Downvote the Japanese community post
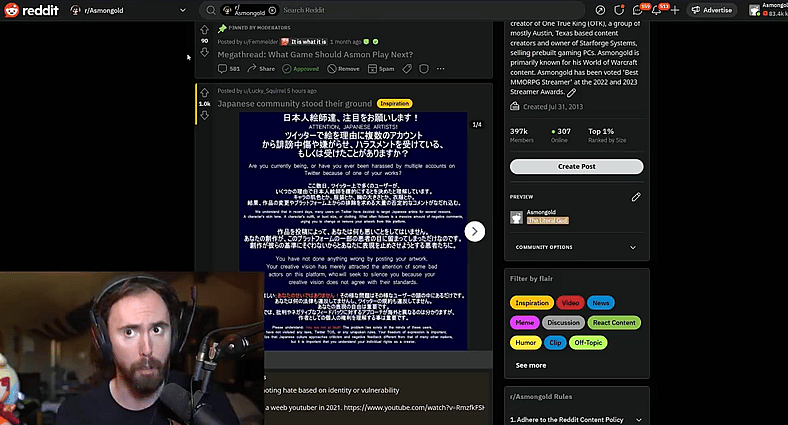 [x=205, y=116]
